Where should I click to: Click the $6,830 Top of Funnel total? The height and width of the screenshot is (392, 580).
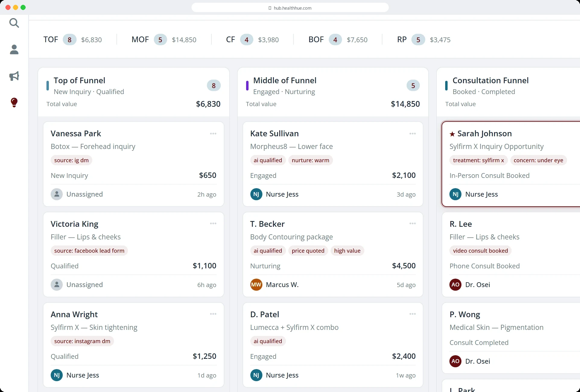pos(208,104)
